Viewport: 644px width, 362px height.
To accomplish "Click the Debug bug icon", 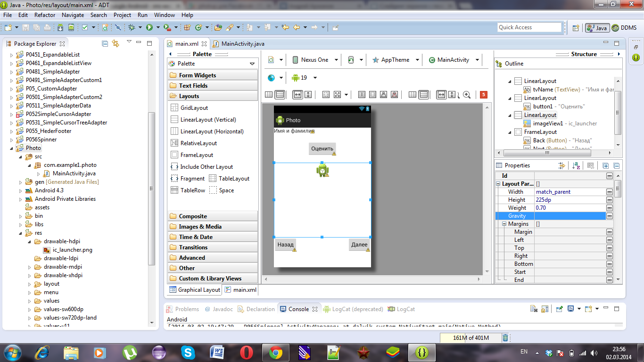I will point(132,28).
